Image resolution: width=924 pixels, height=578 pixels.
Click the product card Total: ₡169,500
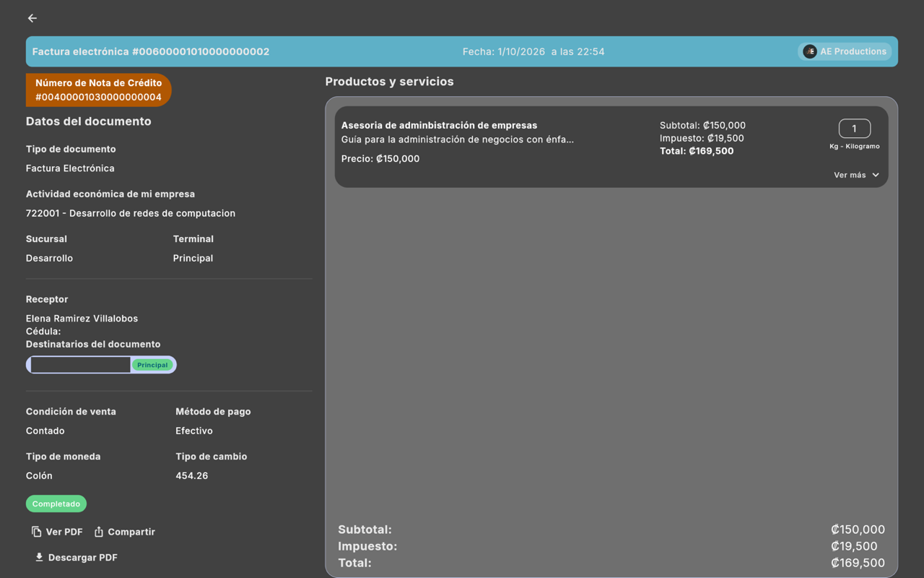[697, 151]
